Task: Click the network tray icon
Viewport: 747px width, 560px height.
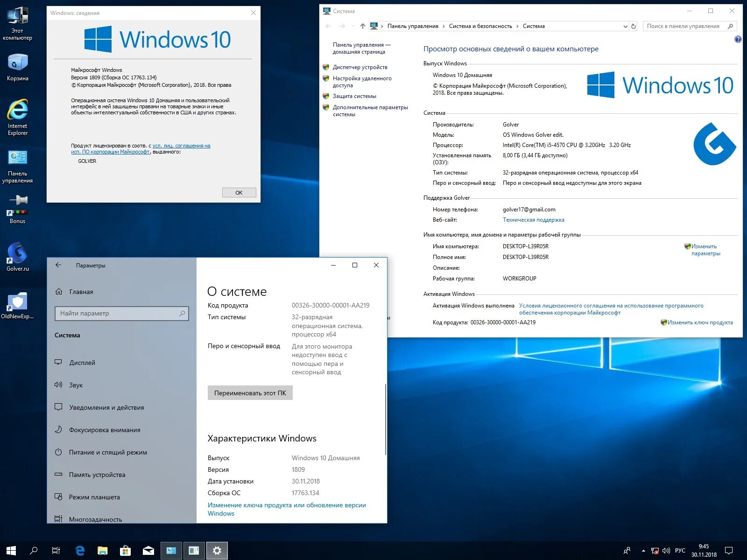Action: 655,551
